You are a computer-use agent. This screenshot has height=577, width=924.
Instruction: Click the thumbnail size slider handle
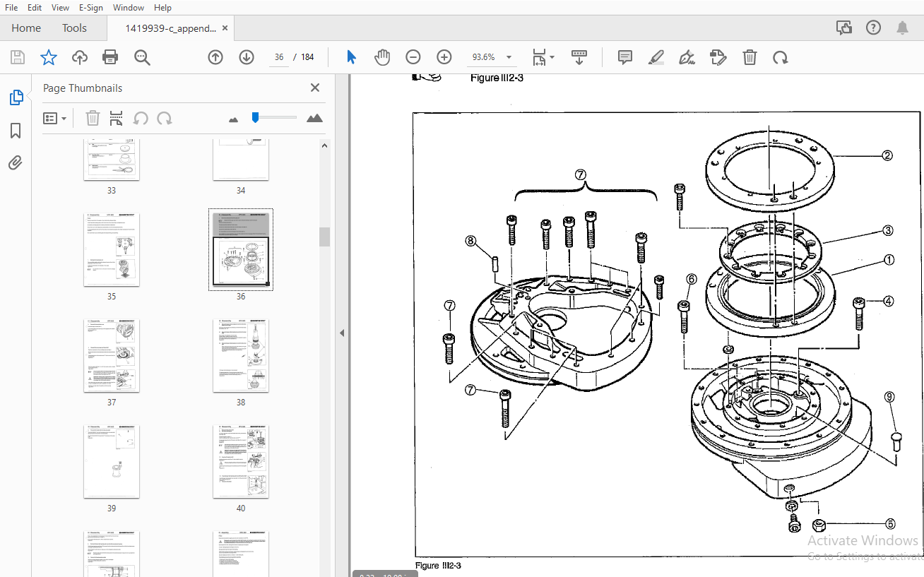click(x=255, y=117)
